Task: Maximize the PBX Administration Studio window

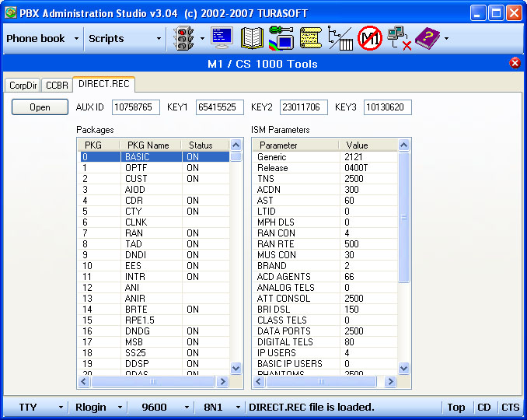Action: tap(496, 13)
